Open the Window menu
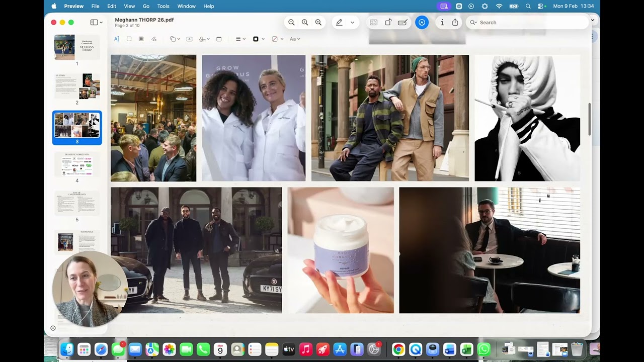The width and height of the screenshot is (644, 362). pos(186,6)
